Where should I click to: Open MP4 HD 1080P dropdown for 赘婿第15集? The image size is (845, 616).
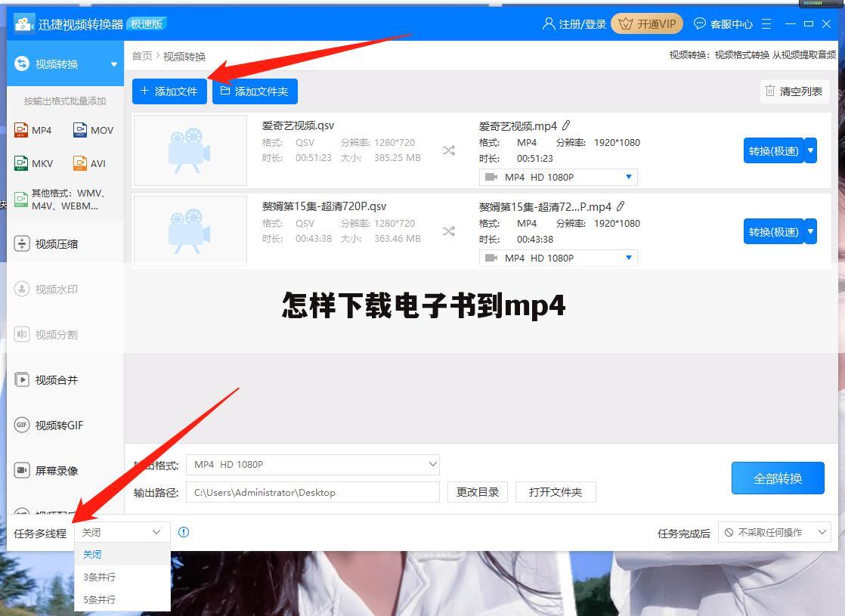pos(559,258)
